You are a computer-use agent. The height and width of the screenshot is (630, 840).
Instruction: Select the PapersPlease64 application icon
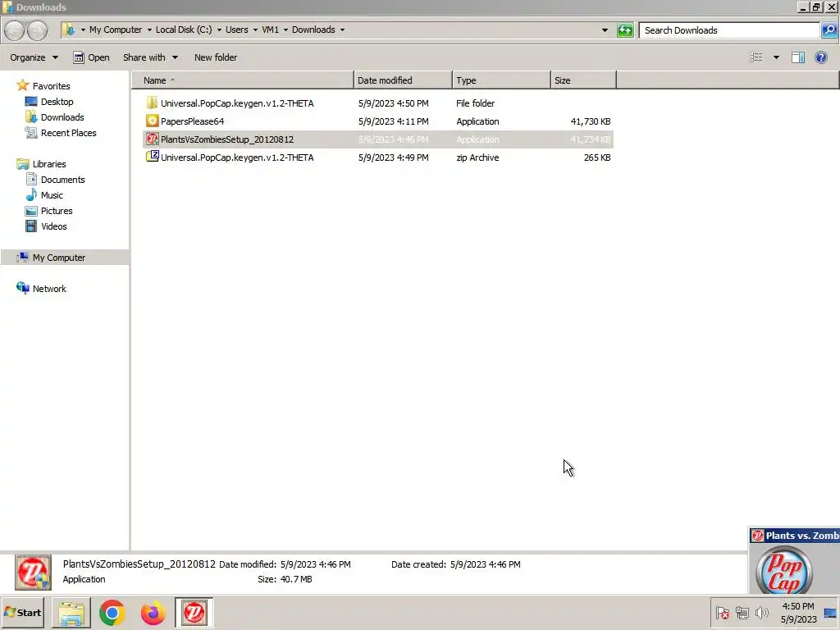coord(152,121)
